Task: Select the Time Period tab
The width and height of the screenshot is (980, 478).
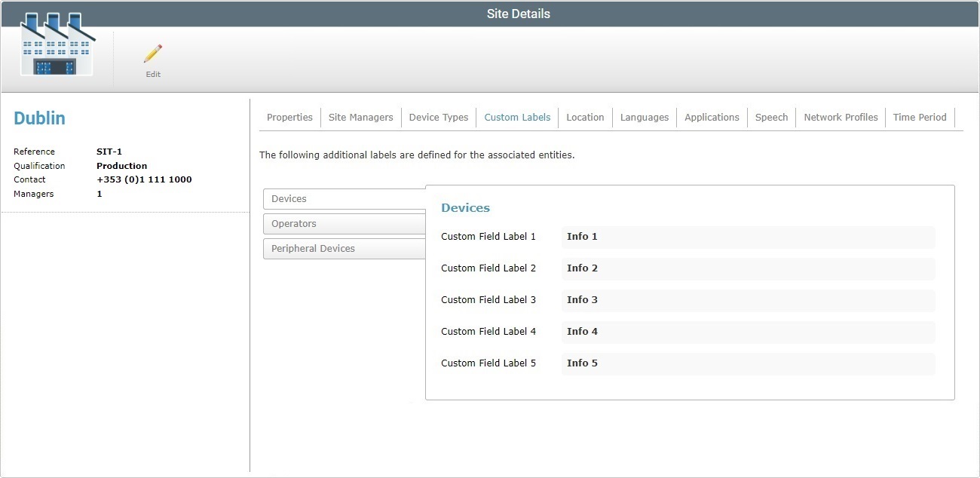Action: tap(920, 117)
